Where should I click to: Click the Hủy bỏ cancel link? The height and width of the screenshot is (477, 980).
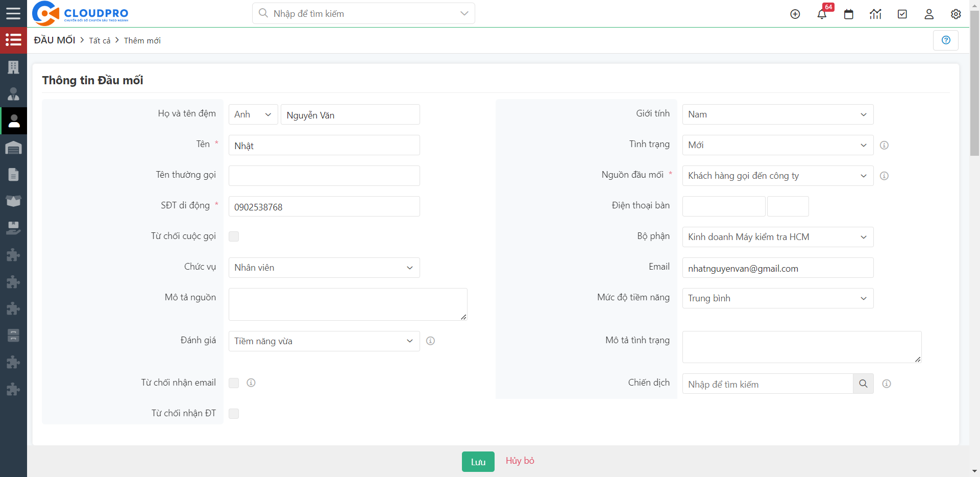520,461
